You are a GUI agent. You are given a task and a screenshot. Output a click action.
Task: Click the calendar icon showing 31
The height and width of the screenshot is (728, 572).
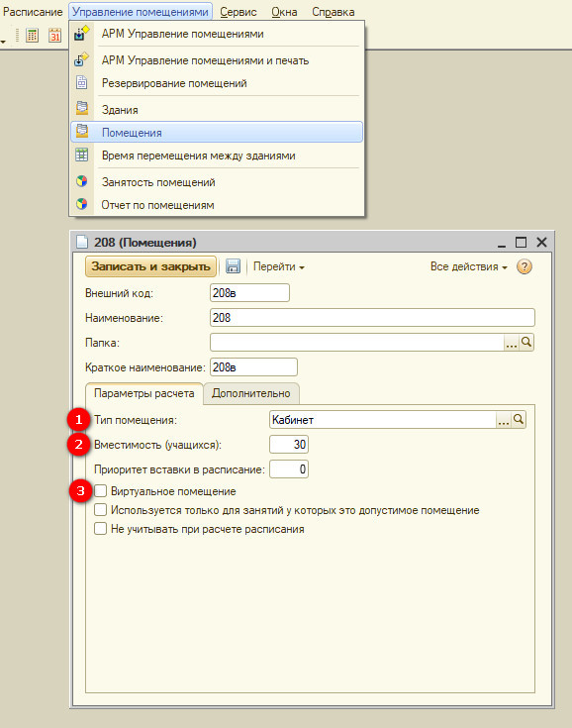point(54,36)
